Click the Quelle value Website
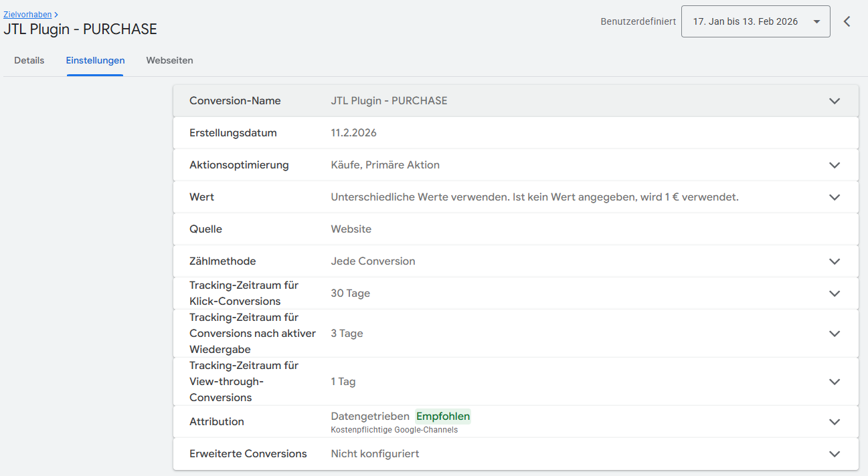The image size is (868, 476). (351, 229)
